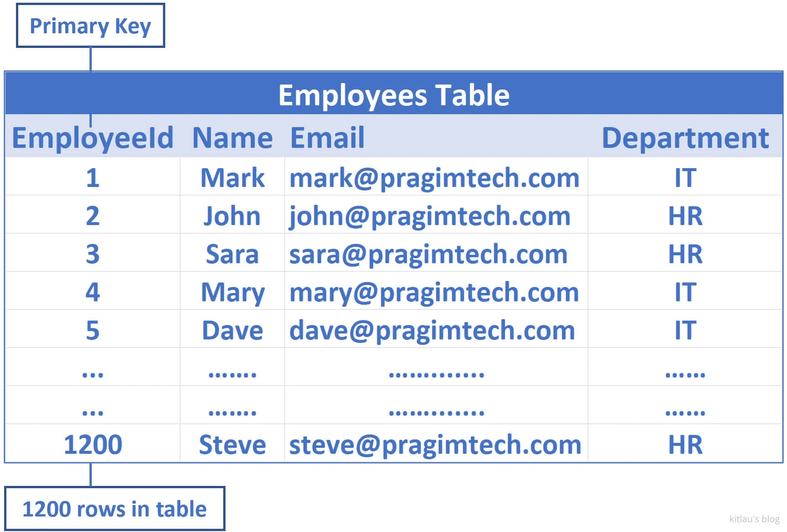This screenshot has height=532, width=787.
Task: Select the Email column header
Action: (x=327, y=138)
